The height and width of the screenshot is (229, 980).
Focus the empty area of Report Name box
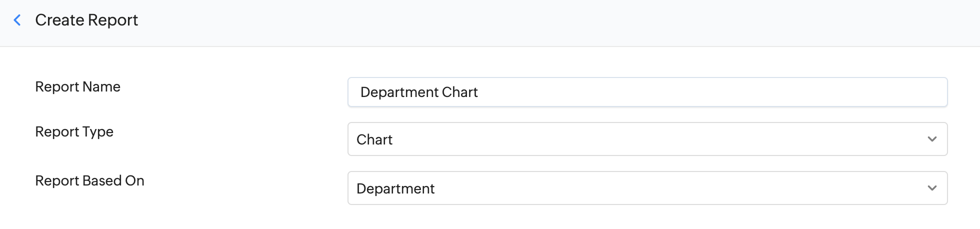700,92
